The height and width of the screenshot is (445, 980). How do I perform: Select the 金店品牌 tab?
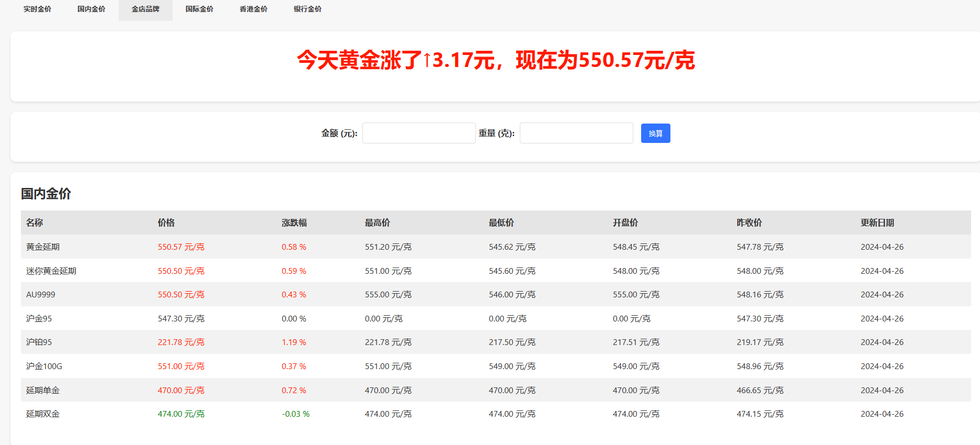145,9
